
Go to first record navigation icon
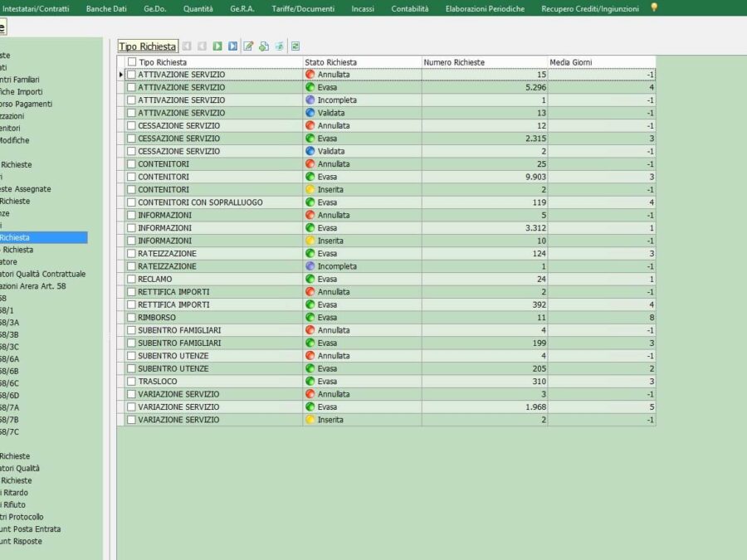click(187, 46)
